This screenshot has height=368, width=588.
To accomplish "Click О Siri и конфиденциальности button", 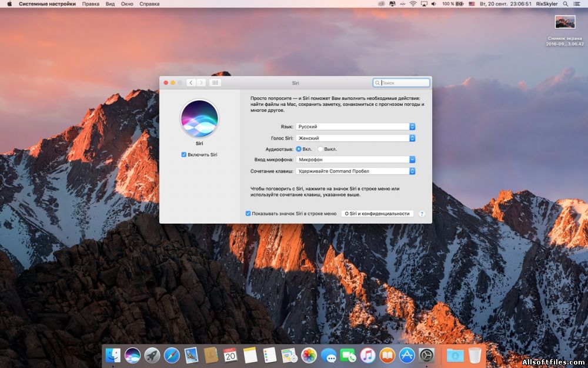I will 377,213.
